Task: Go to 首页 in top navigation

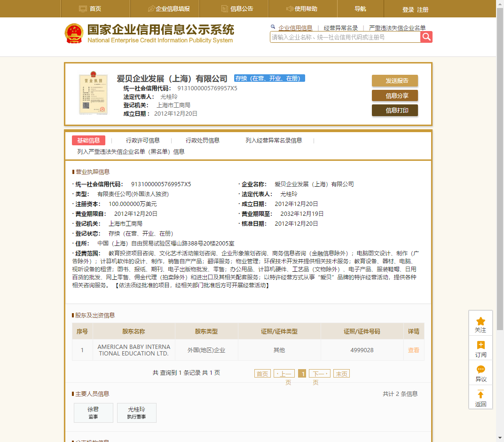Action: click(x=90, y=9)
